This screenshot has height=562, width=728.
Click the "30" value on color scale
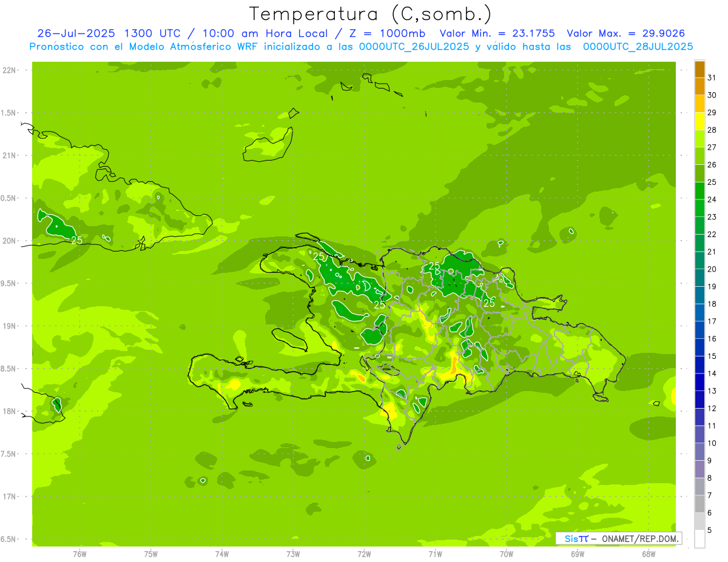(x=712, y=95)
